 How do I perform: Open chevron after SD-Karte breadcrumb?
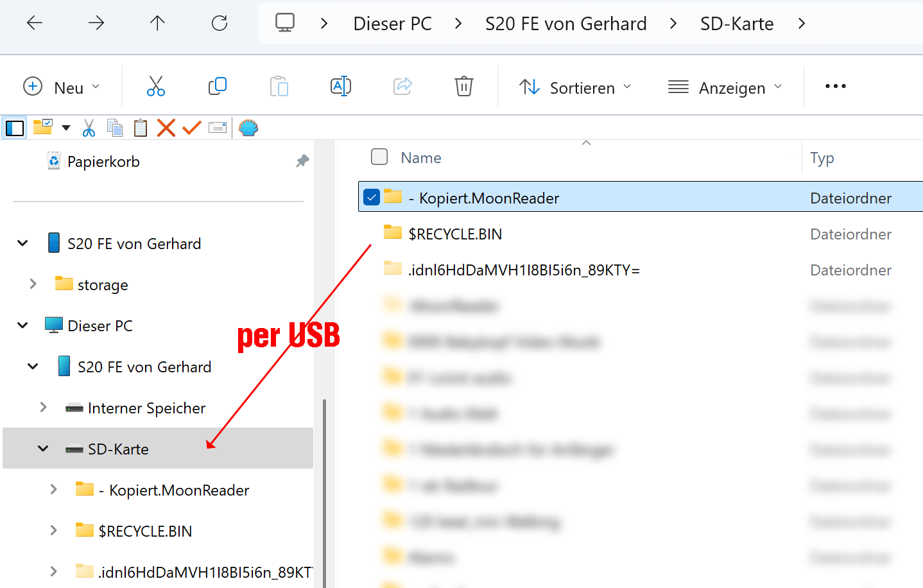pyautogui.click(x=802, y=24)
